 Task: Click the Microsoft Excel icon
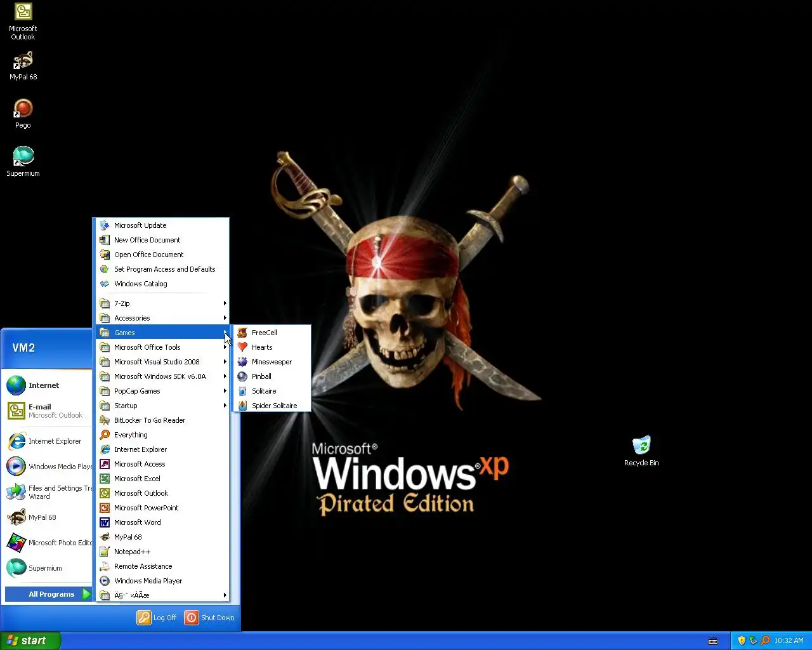pos(105,479)
